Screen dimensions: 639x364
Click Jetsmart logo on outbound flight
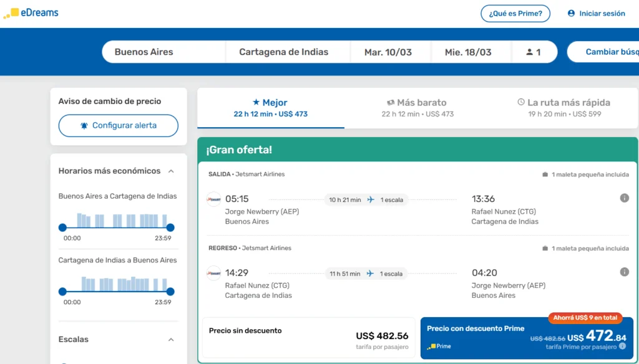[214, 199]
